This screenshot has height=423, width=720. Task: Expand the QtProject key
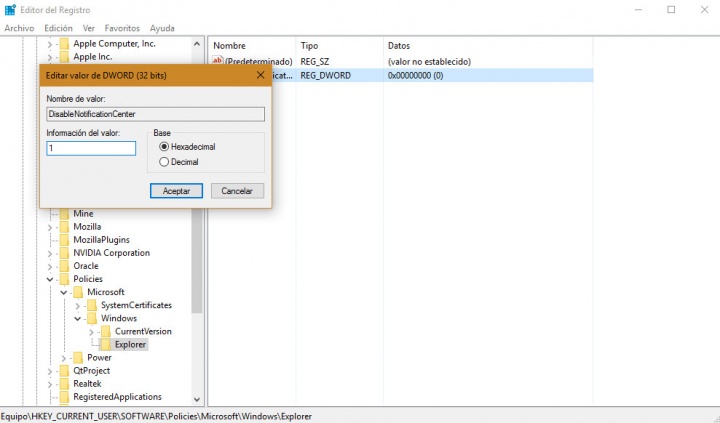(x=50, y=371)
